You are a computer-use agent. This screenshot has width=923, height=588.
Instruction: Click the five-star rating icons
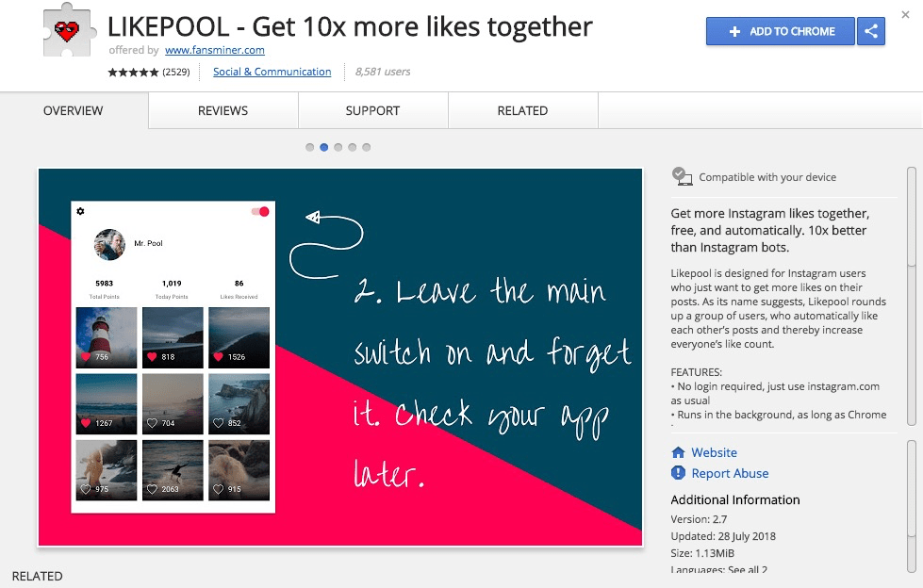tap(133, 73)
